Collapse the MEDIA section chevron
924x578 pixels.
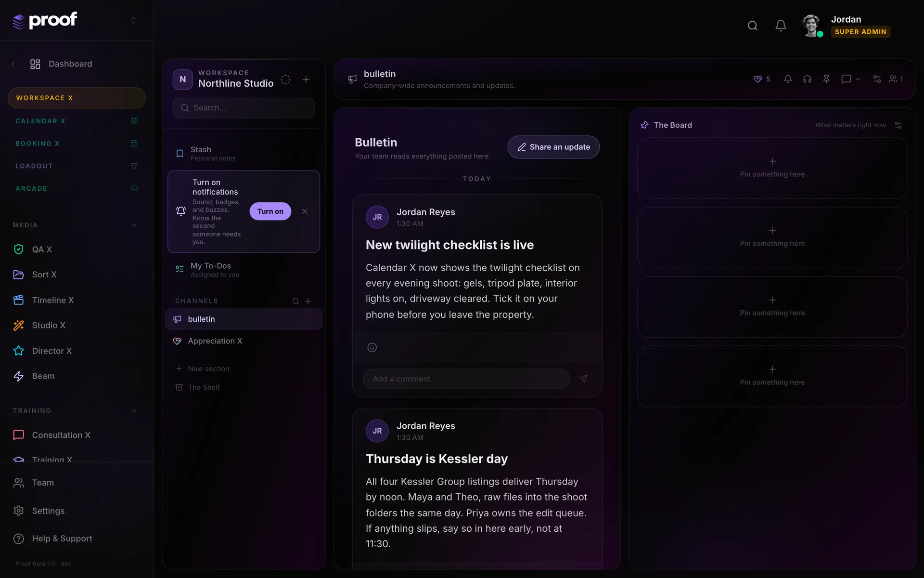point(134,225)
